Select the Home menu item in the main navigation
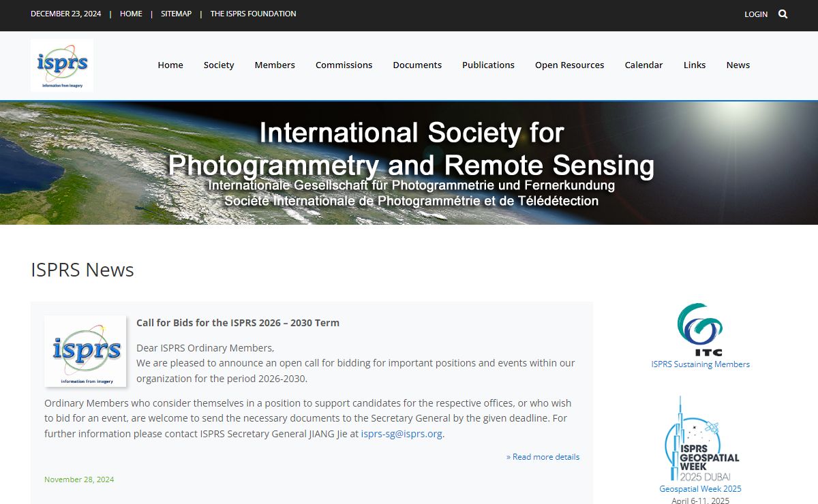This screenshot has height=504, width=818. 170,65
